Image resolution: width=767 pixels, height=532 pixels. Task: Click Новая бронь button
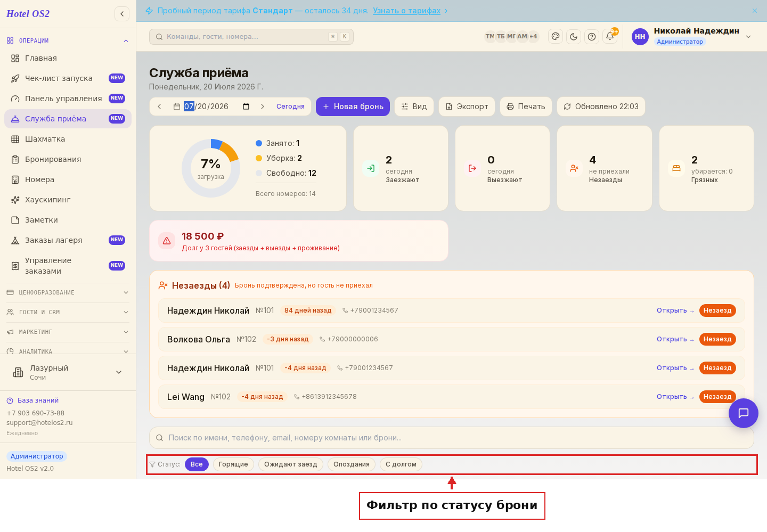pos(353,107)
